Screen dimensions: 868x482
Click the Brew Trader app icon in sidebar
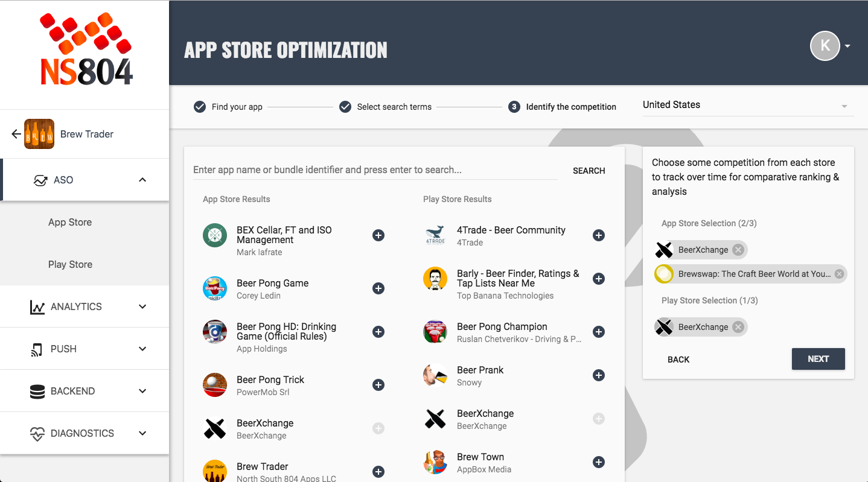pos(39,134)
